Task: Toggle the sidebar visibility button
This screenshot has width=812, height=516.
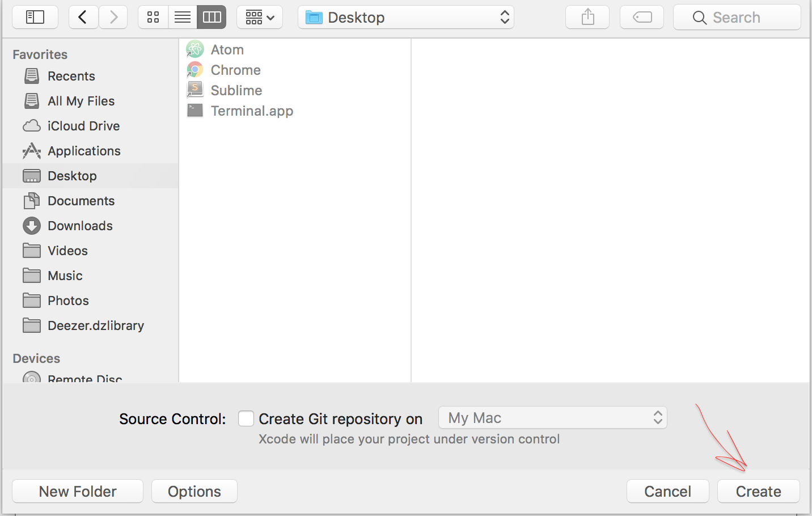Action: [35, 18]
